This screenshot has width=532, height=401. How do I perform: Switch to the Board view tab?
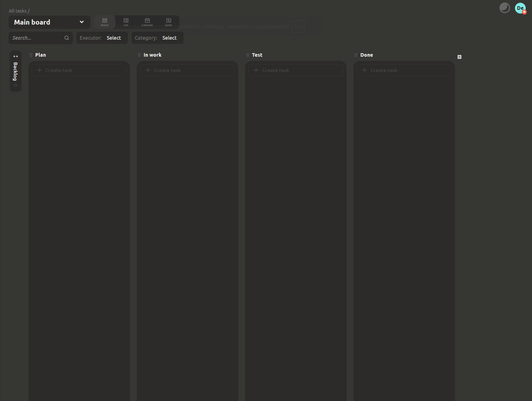tap(105, 22)
